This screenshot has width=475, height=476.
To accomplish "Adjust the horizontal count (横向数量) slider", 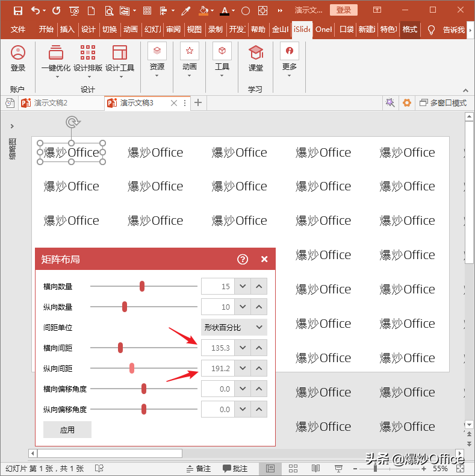I will coord(143,286).
